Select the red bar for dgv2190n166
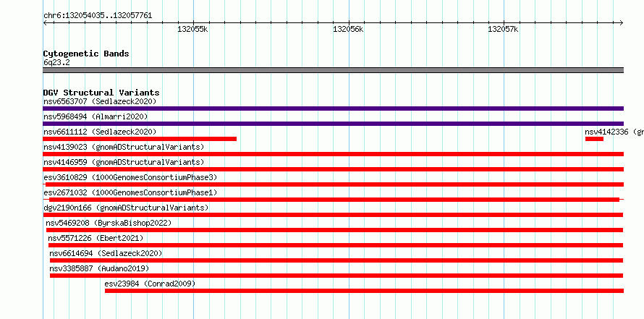This screenshot has height=319, width=644. click(333, 215)
